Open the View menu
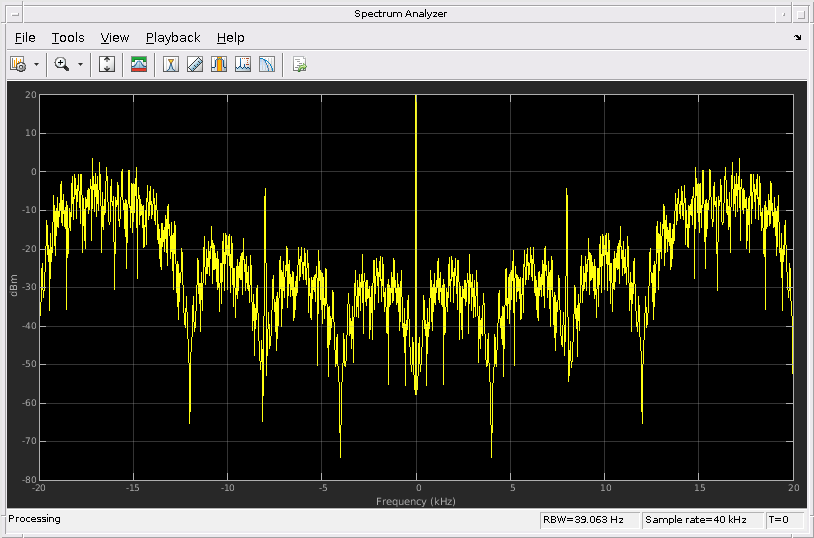Viewport: 814px width, 538px height. tap(115, 38)
